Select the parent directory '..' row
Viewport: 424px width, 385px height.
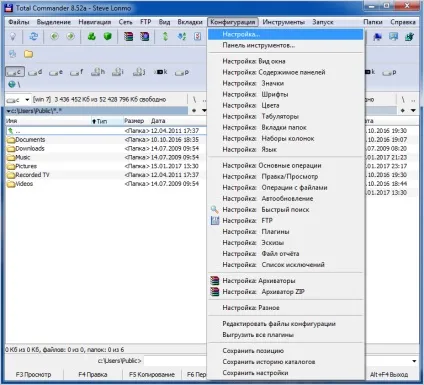pyautogui.click(x=106, y=131)
